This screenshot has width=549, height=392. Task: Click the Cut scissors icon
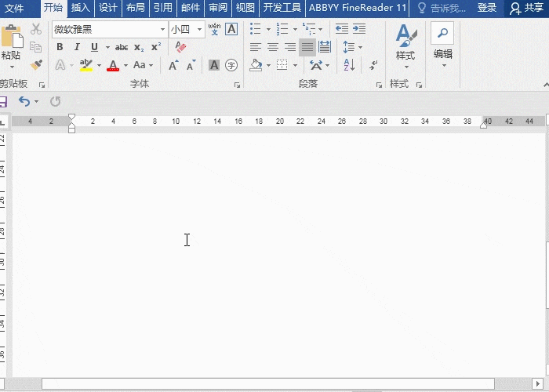pyautogui.click(x=36, y=29)
